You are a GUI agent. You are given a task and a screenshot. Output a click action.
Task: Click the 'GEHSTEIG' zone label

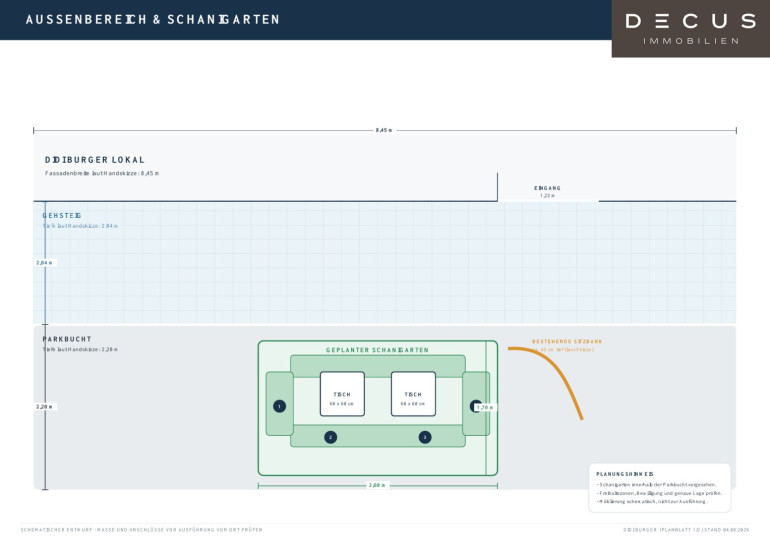tap(62, 216)
